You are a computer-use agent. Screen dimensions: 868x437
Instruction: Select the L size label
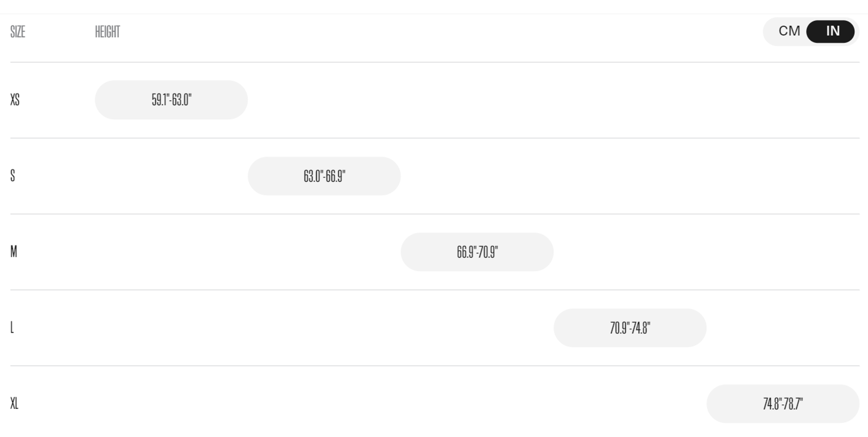(x=12, y=328)
